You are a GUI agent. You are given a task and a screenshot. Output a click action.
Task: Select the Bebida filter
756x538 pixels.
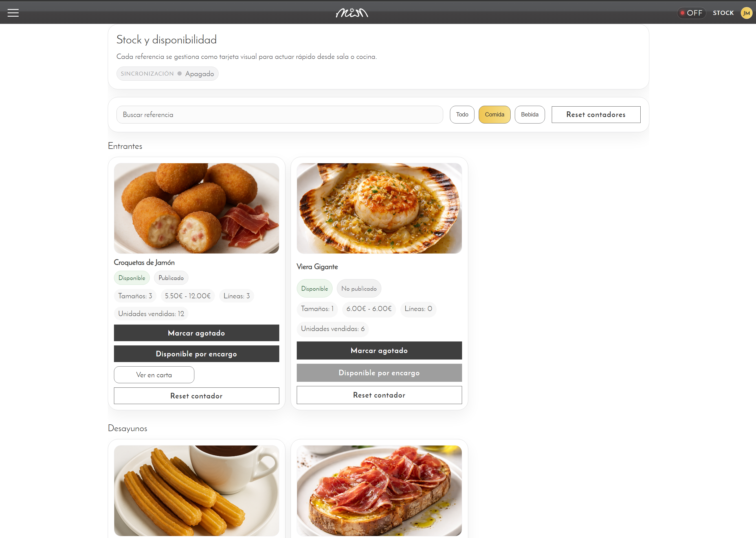[530, 115]
